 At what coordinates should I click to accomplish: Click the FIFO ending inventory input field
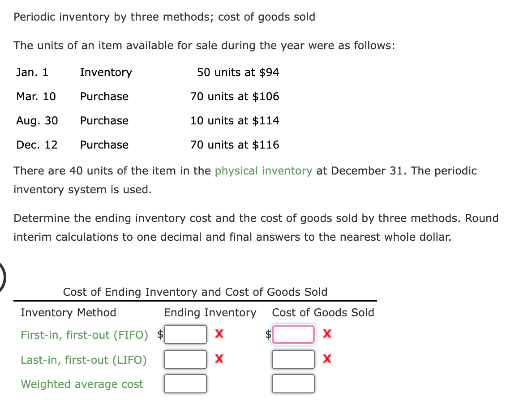click(185, 334)
